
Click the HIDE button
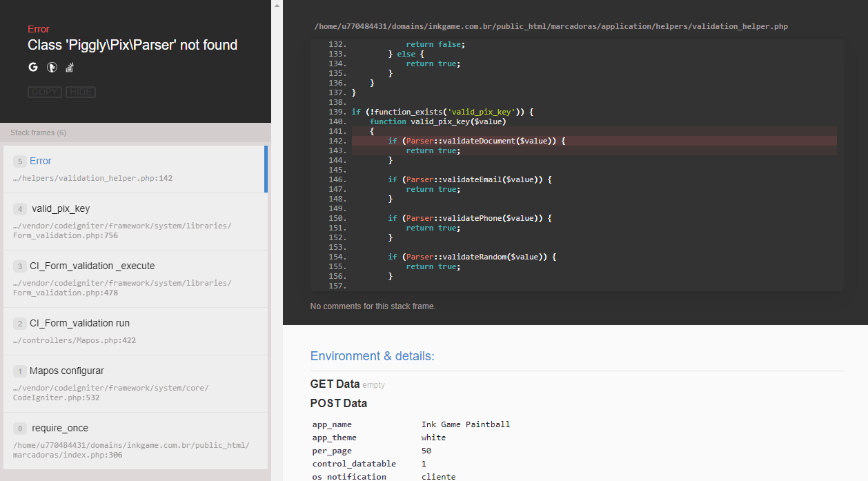(x=81, y=92)
